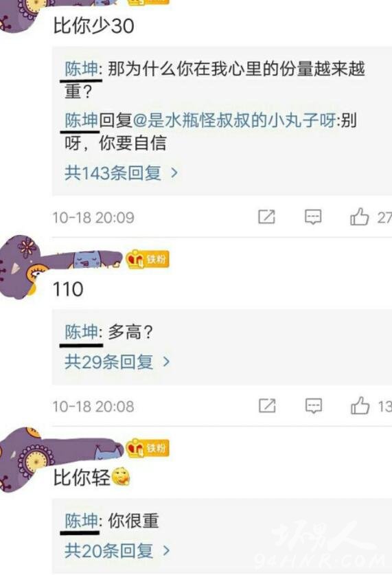Expand 共29条回复 replies
The image size is (392, 575).
click(117, 362)
